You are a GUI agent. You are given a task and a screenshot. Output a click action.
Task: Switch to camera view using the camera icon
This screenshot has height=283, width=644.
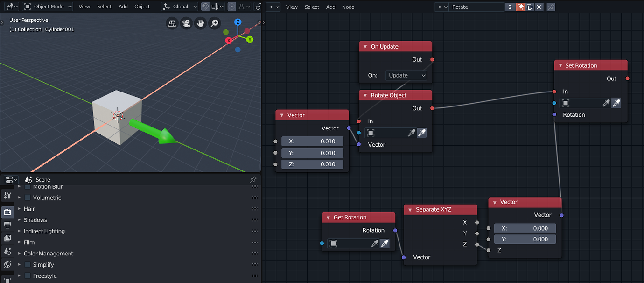click(x=186, y=23)
